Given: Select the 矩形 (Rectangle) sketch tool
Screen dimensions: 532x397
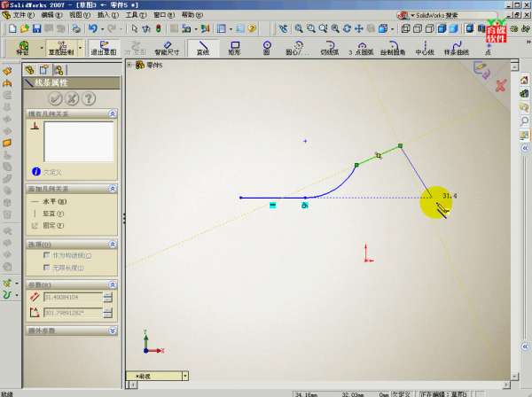Looking at the screenshot, I should coord(235,46).
